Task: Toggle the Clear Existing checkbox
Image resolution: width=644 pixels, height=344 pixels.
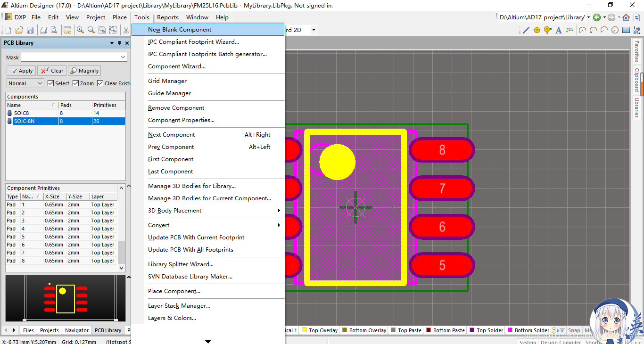Action: coord(100,83)
